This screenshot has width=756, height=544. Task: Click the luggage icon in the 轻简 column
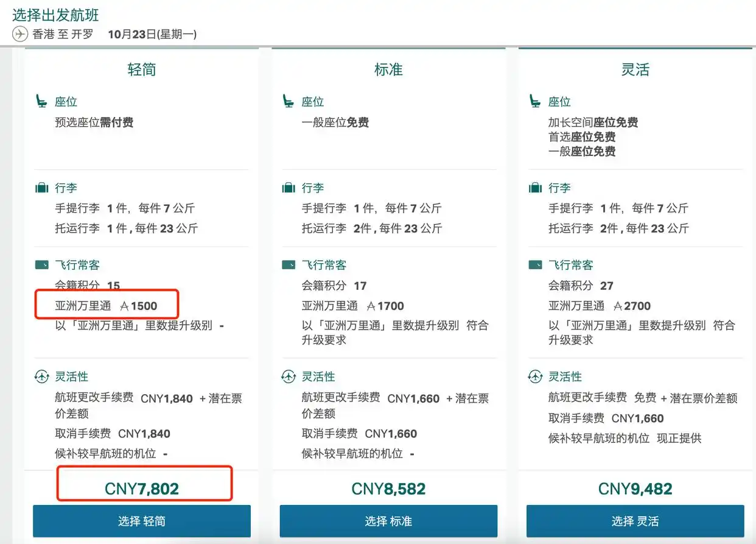click(42, 187)
